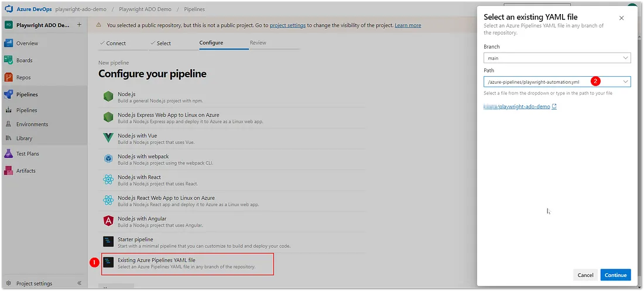This screenshot has height=291, width=644.
Task: Click the Node.js Express Web App icon
Action: click(108, 117)
